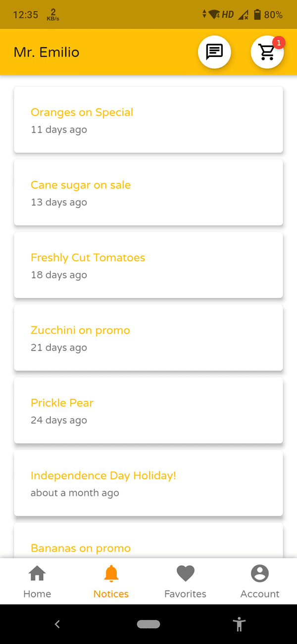The image size is (297, 644).
Task: Select the Prickle Pear notice
Action: click(x=148, y=411)
